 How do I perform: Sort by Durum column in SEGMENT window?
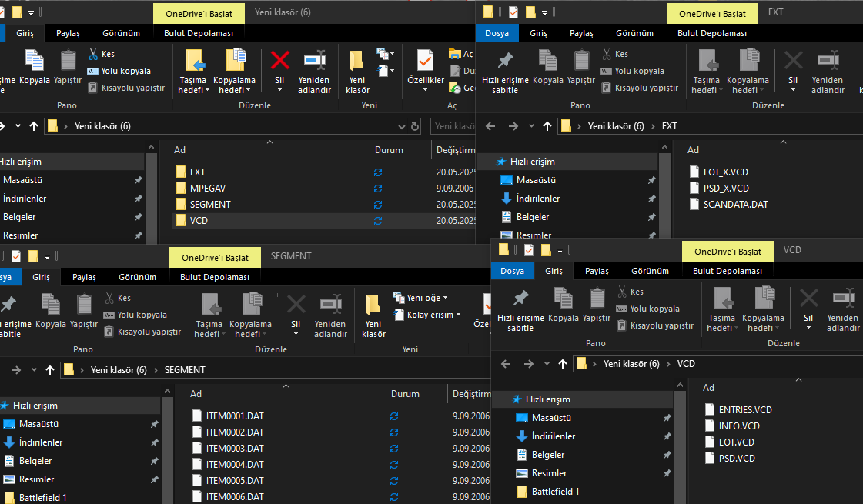pyautogui.click(x=405, y=394)
